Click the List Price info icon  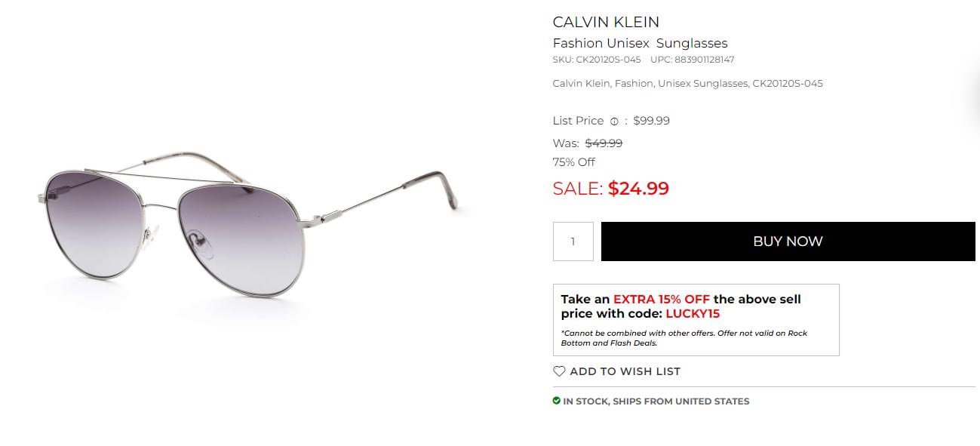point(614,121)
